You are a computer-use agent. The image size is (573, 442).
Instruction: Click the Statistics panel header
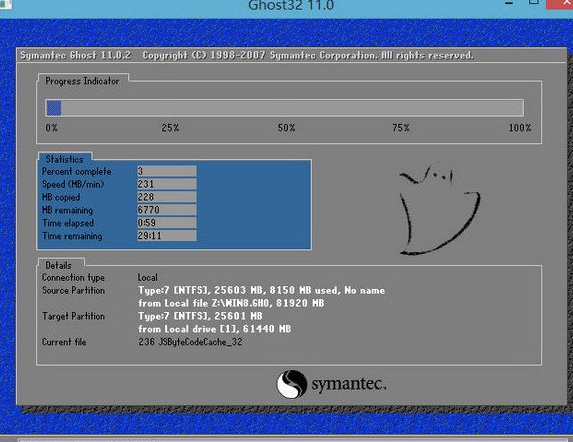[65, 159]
